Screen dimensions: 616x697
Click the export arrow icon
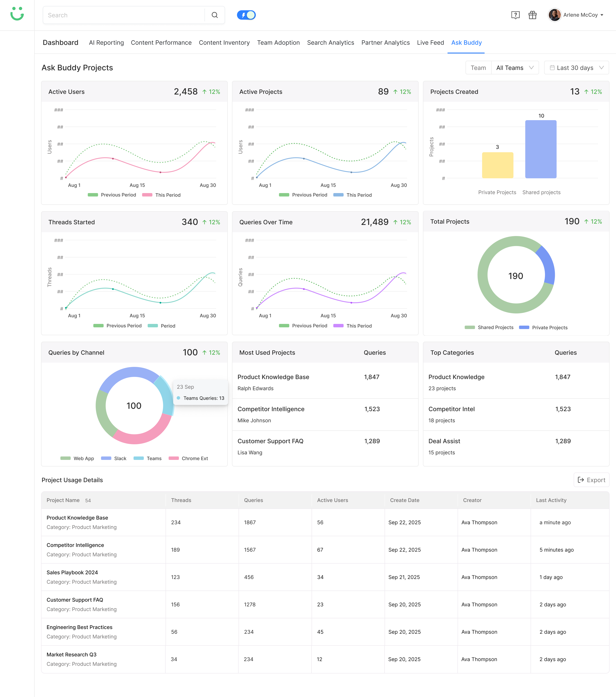click(x=580, y=480)
